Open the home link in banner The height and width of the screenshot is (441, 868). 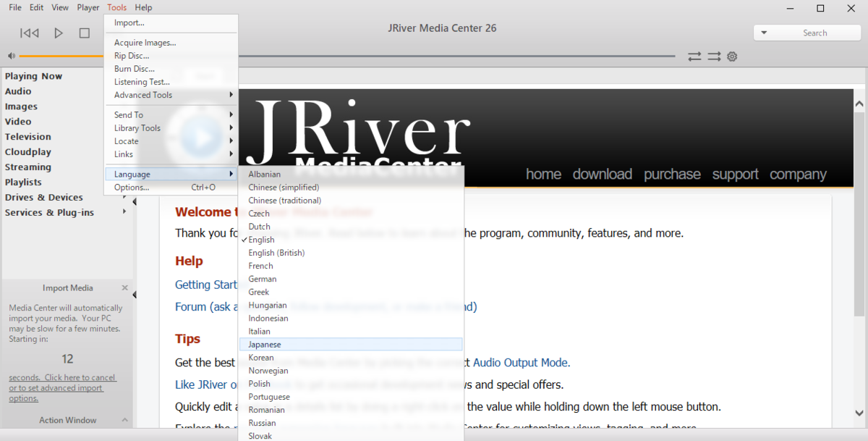(543, 175)
